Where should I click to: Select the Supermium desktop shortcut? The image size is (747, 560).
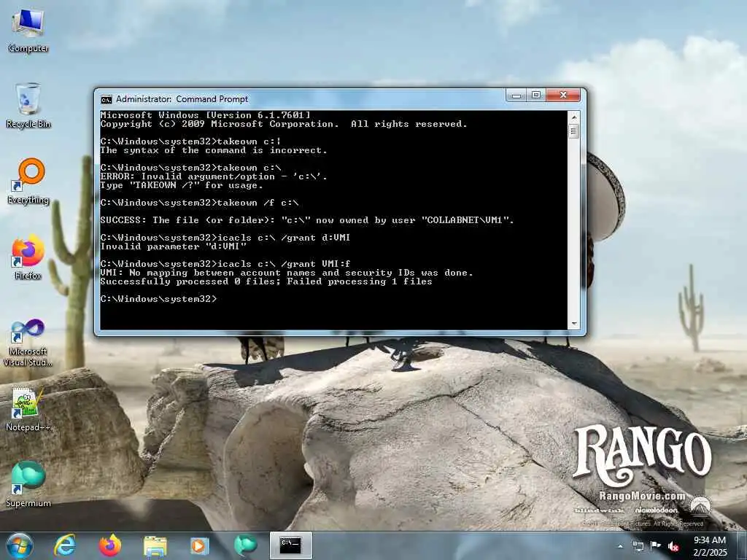28,485
